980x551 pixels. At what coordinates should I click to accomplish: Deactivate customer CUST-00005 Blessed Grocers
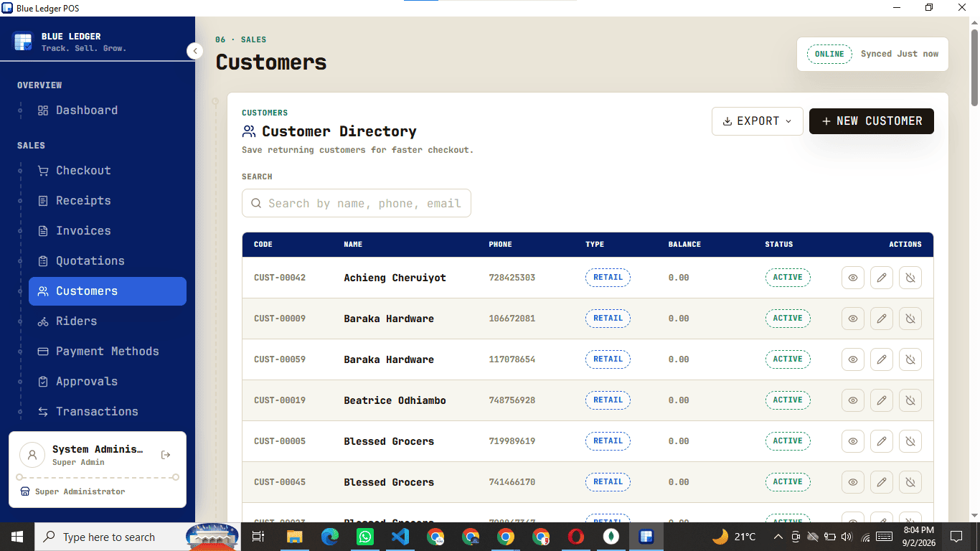(910, 441)
